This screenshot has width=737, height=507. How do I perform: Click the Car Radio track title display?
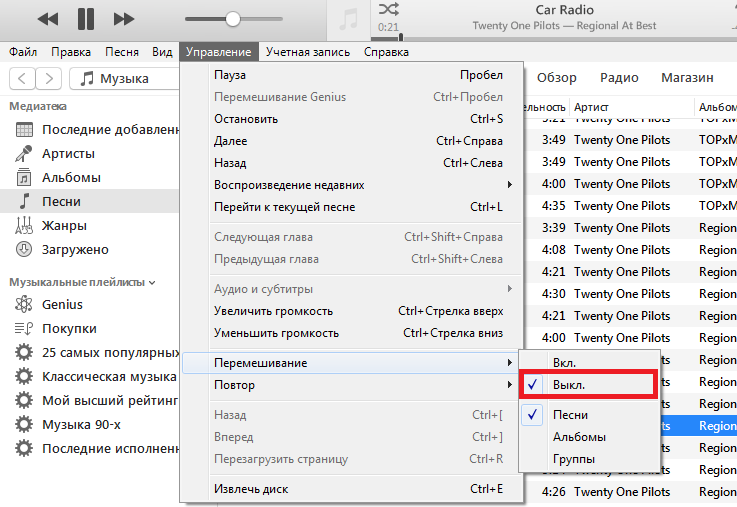pos(565,10)
